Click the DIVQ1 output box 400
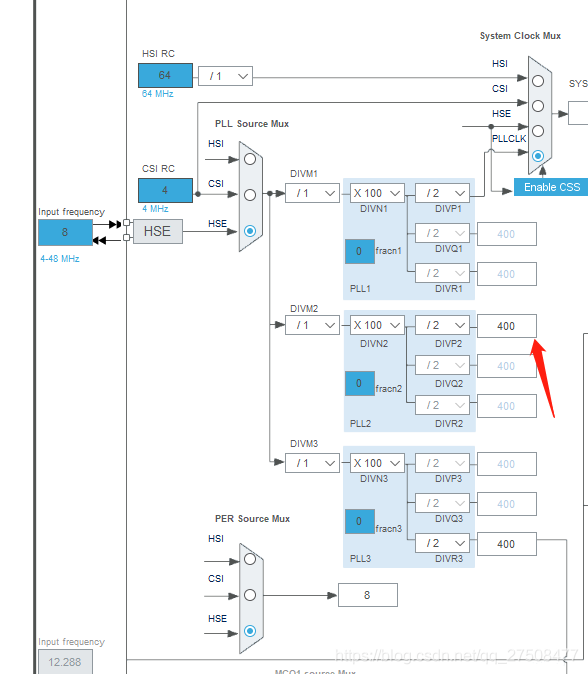The image size is (588, 674). click(507, 234)
